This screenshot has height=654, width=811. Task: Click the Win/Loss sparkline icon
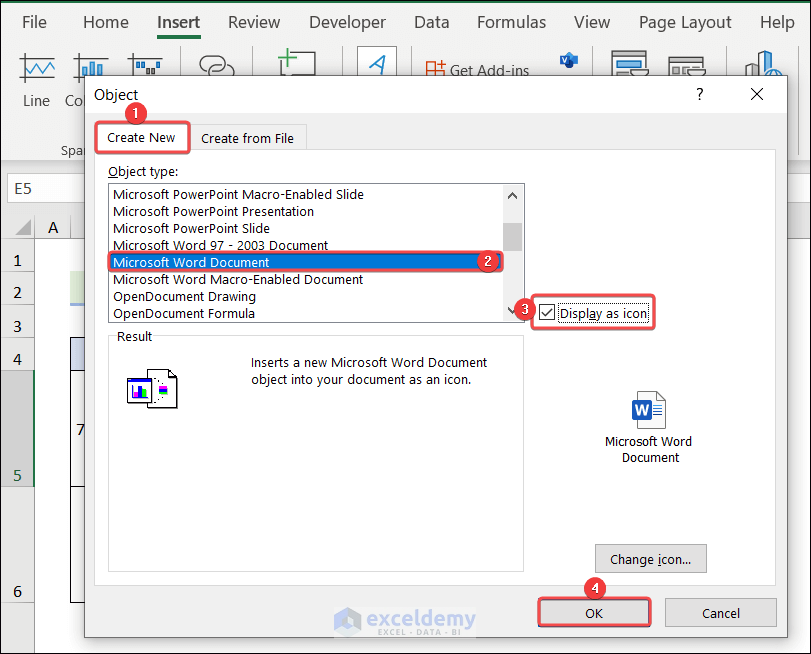click(x=145, y=65)
